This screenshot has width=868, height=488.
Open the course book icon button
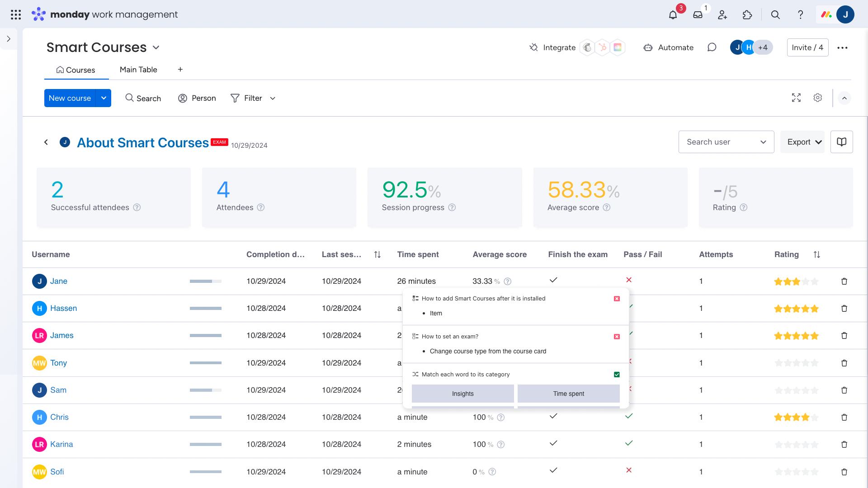(x=841, y=142)
